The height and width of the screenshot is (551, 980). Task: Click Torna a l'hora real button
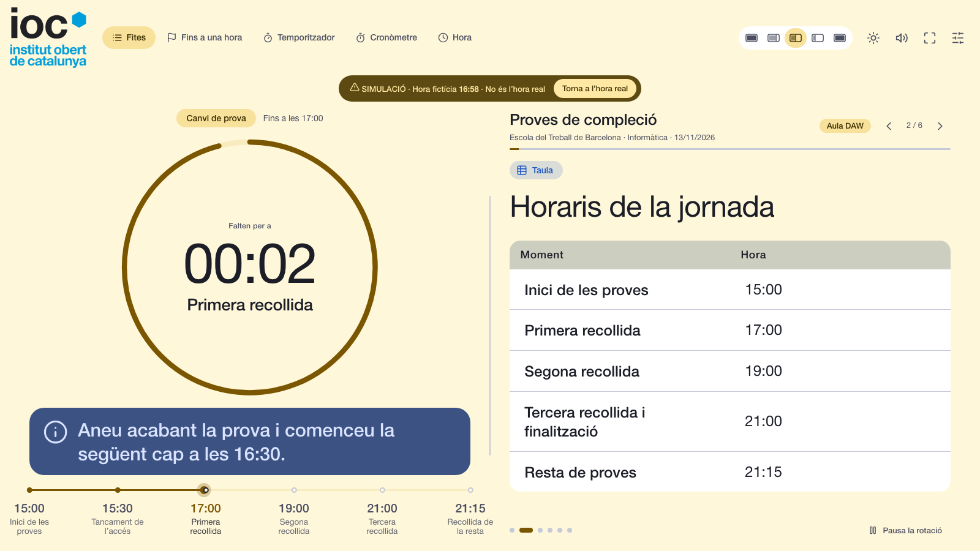click(x=595, y=88)
